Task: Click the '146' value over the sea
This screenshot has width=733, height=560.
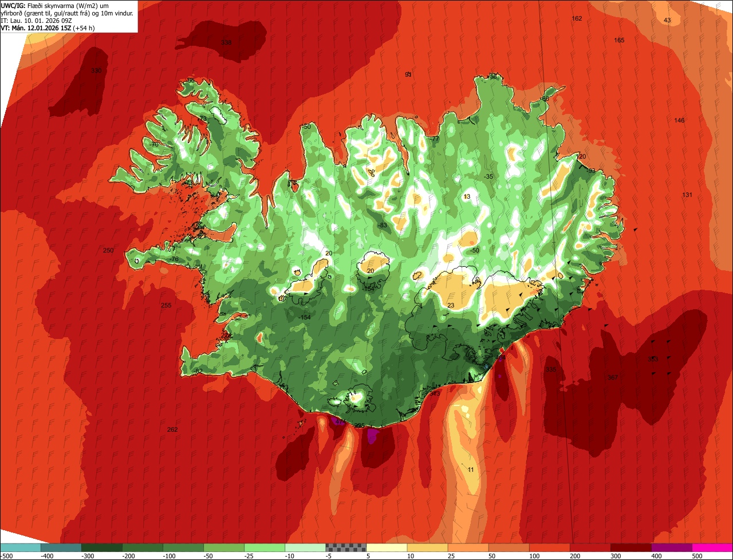Action: click(x=679, y=120)
